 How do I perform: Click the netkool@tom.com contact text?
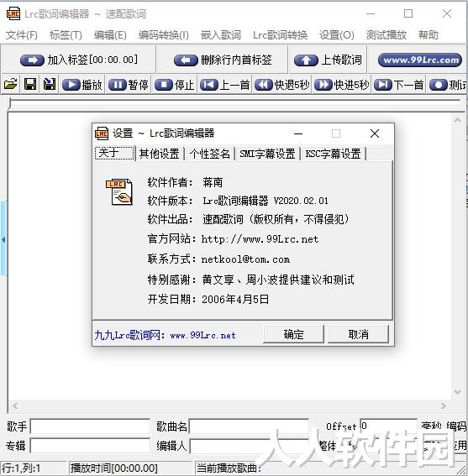tap(245, 259)
